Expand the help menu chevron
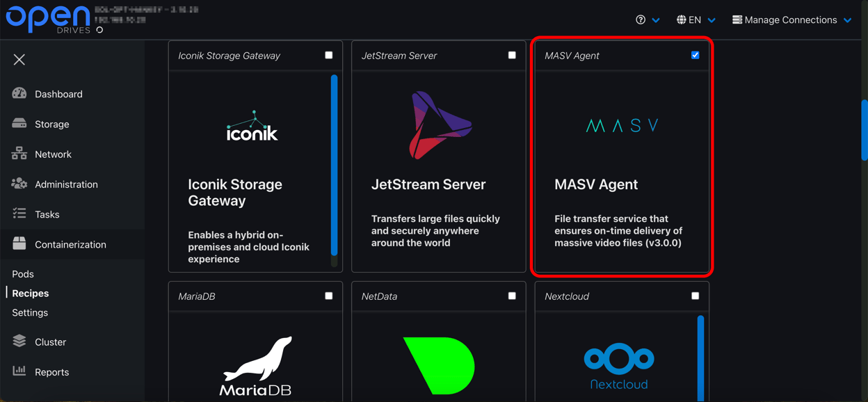Image resolution: width=868 pixels, height=402 pixels. [x=657, y=19]
